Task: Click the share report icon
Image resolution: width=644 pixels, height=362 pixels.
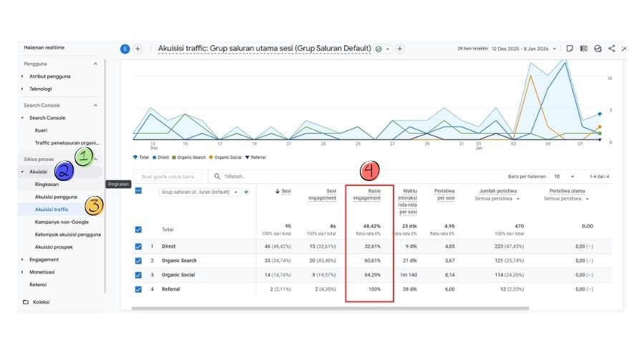Action: click(x=612, y=49)
